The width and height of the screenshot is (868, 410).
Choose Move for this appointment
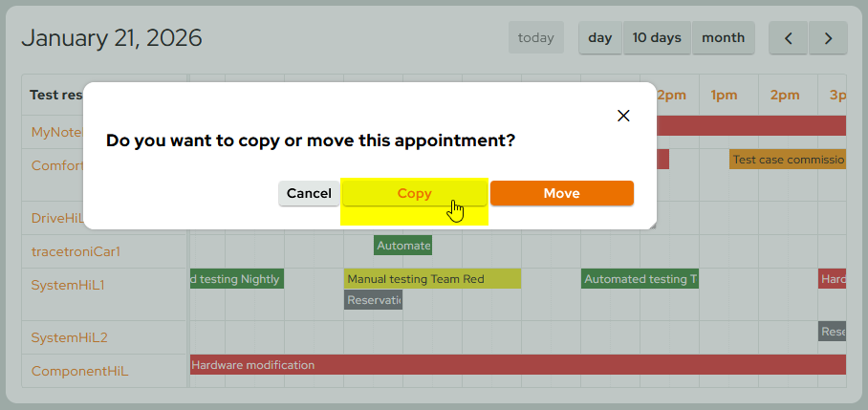(x=561, y=193)
